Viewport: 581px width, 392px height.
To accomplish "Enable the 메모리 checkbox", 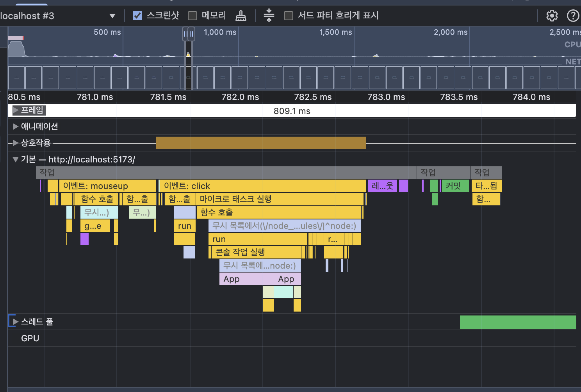I will click(x=192, y=16).
